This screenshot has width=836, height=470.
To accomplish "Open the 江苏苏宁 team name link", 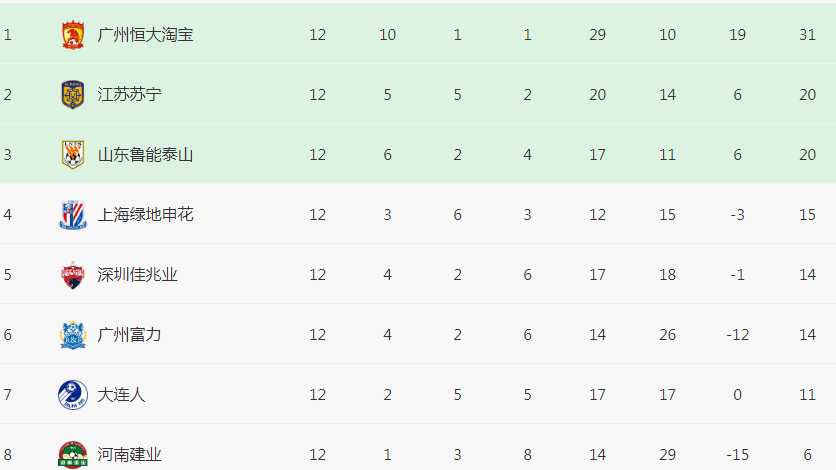I will [x=129, y=95].
